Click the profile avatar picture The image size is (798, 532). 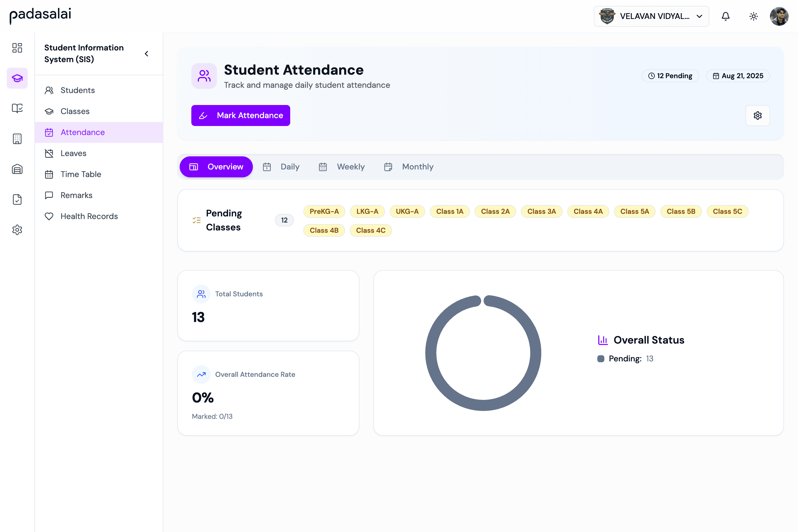click(779, 16)
